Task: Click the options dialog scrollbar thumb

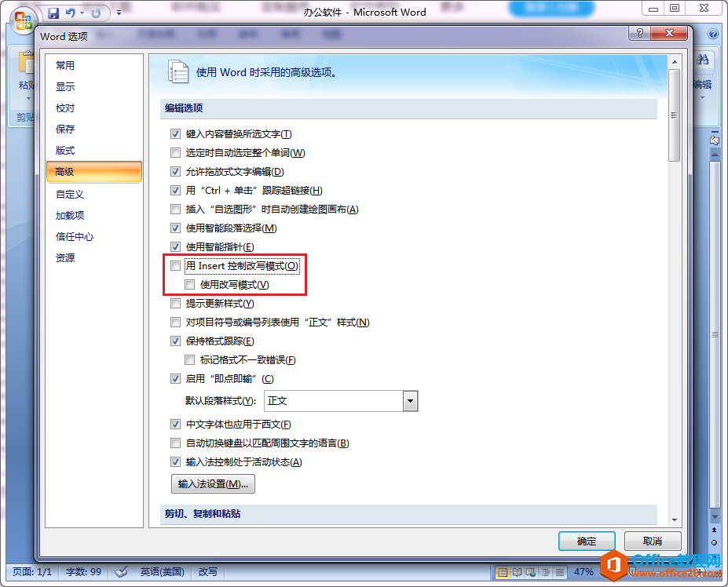Action: (x=674, y=115)
